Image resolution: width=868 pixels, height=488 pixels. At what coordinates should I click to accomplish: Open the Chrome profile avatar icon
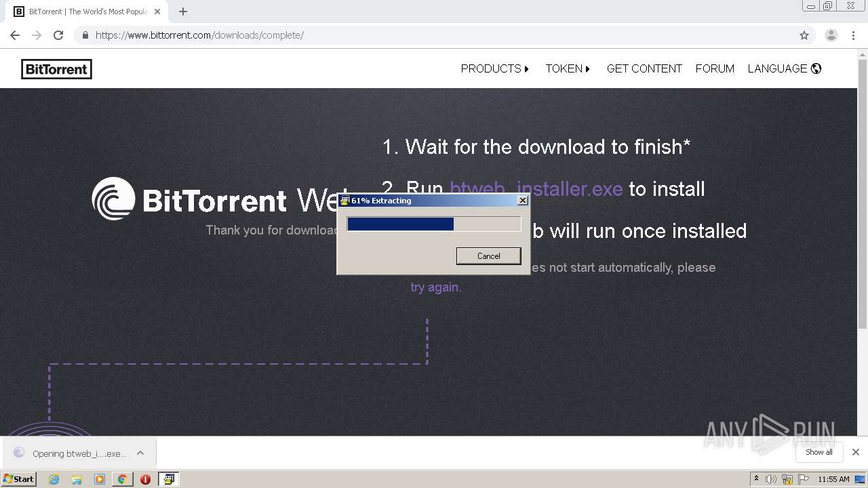831,35
